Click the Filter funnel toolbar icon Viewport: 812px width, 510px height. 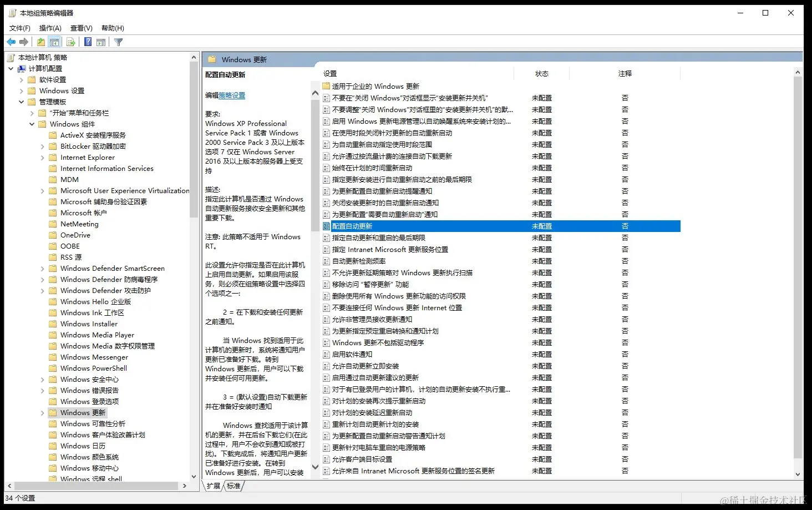(118, 42)
